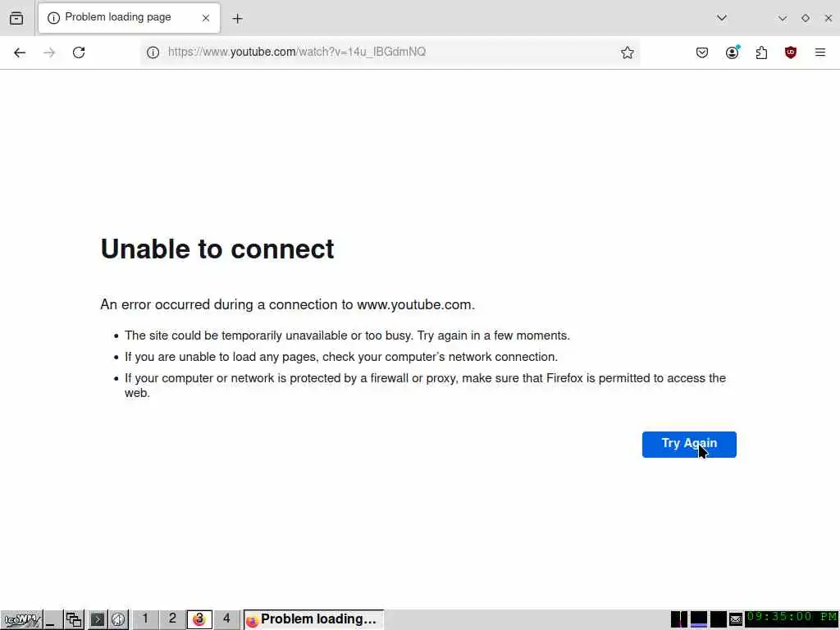
Task: Go back one page
Action: tap(20, 52)
